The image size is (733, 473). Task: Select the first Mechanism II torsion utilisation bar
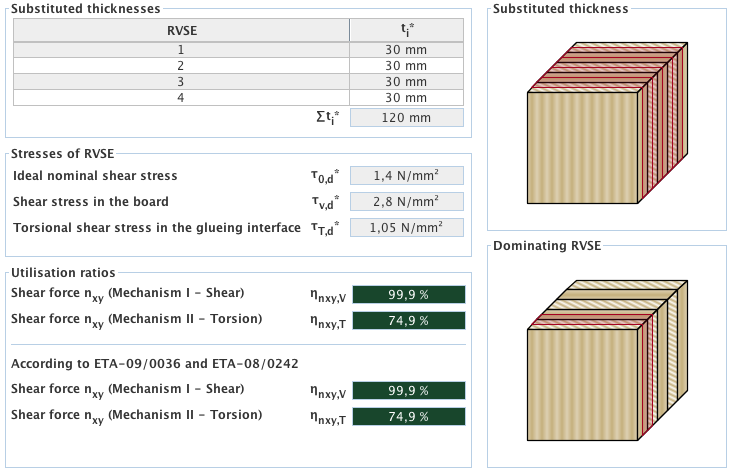click(410, 320)
